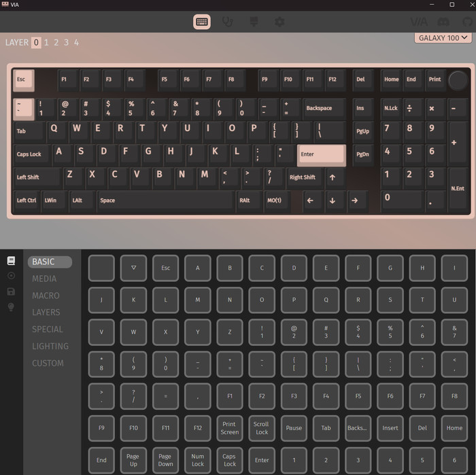Image resolution: width=476 pixels, height=475 pixels.
Task: Choose the Scroll Lock keycode
Action: click(262, 428)
